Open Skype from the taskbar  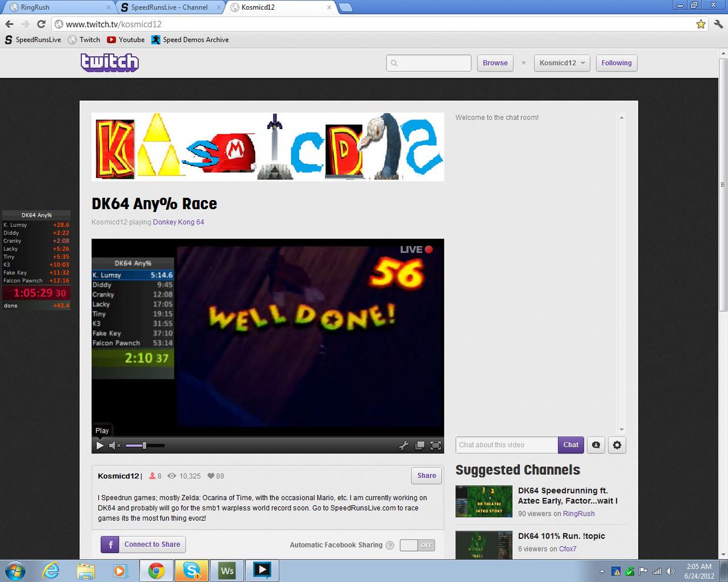pos(192,571)
